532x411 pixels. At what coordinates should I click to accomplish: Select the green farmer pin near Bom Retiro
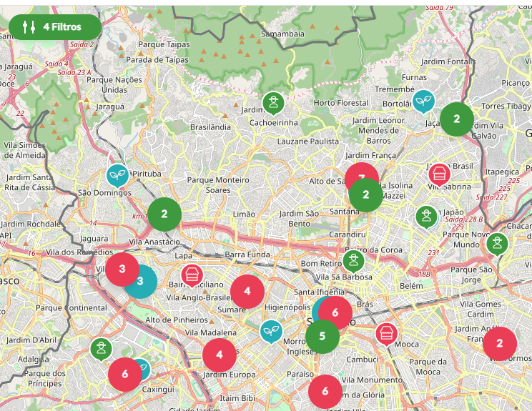353,260
